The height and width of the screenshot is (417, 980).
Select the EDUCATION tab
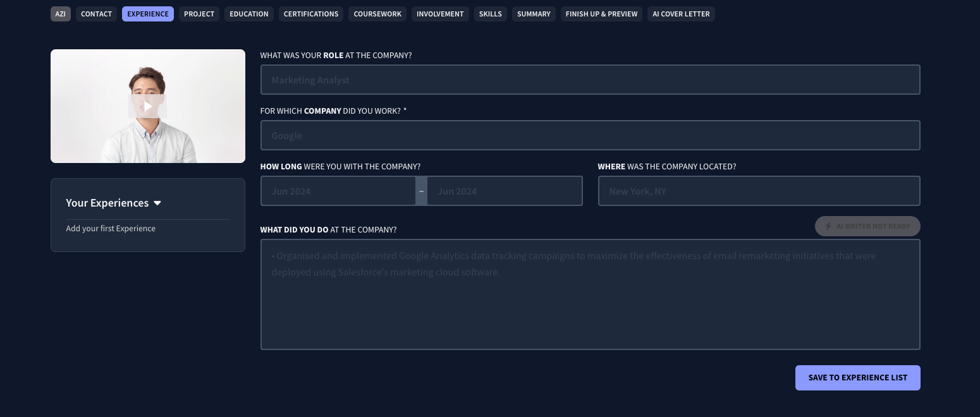tap(248, 14)
